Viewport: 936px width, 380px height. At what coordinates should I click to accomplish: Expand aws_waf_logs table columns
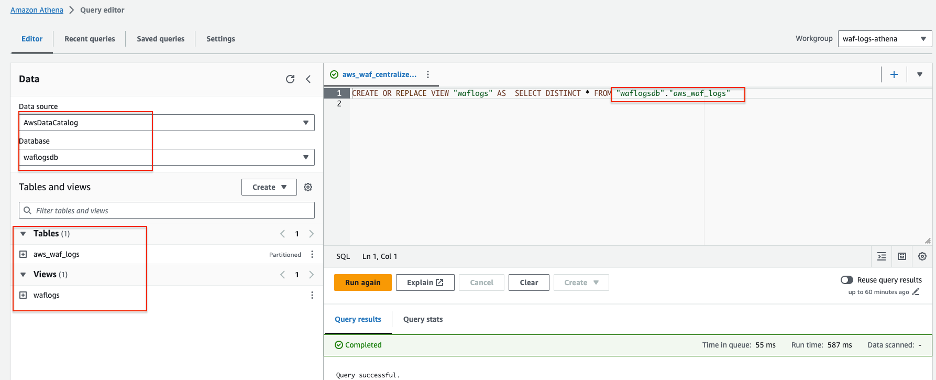(23, 254)
